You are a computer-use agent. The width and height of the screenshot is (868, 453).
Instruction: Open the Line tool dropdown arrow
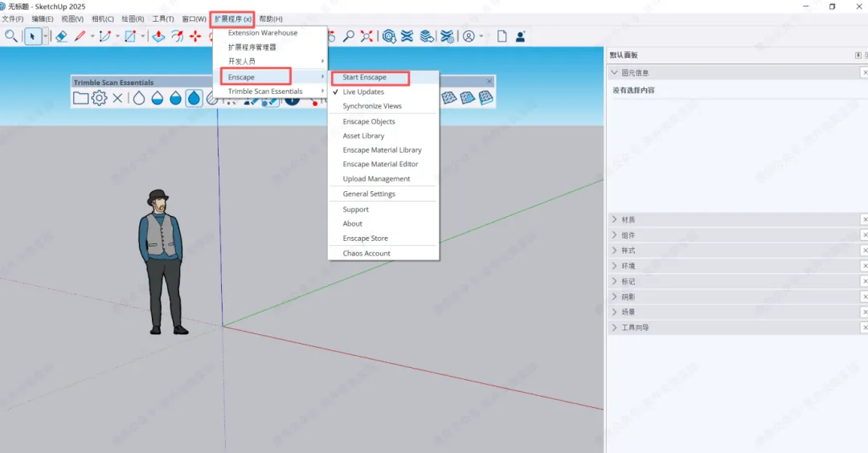[92, 36]
